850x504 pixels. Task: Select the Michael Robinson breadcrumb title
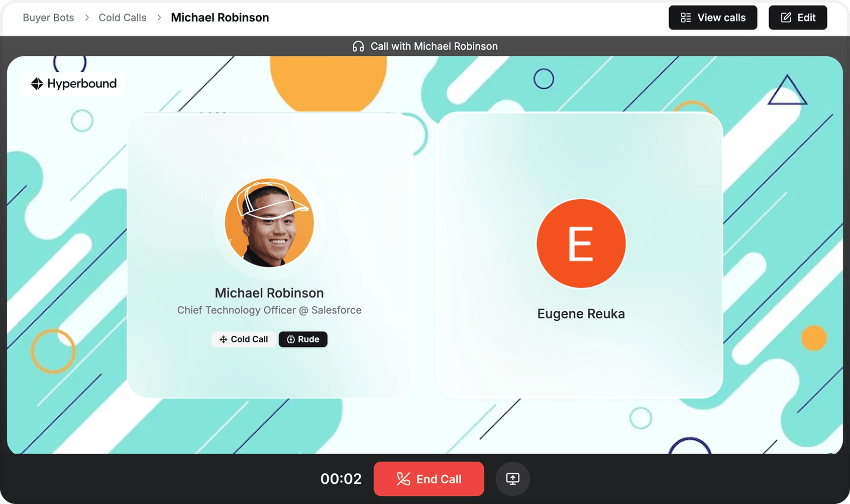click(x=220, y=18)
